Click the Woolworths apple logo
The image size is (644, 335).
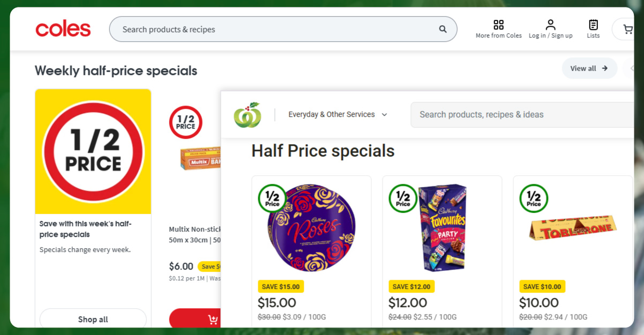[x=247, y=115]
